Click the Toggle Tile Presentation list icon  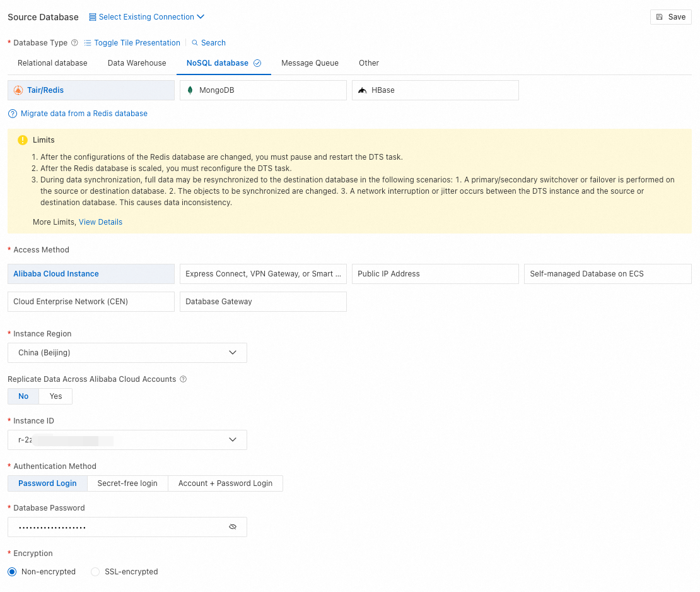point(88,43)
